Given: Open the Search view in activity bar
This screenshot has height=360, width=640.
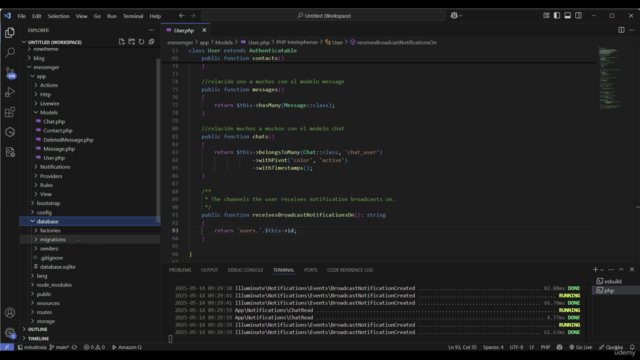Looking at the screenshot, I should [x=10, y=52].
